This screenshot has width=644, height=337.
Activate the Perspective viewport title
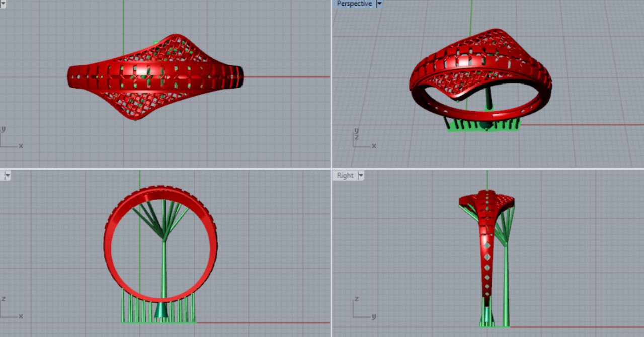coord(354,4)
